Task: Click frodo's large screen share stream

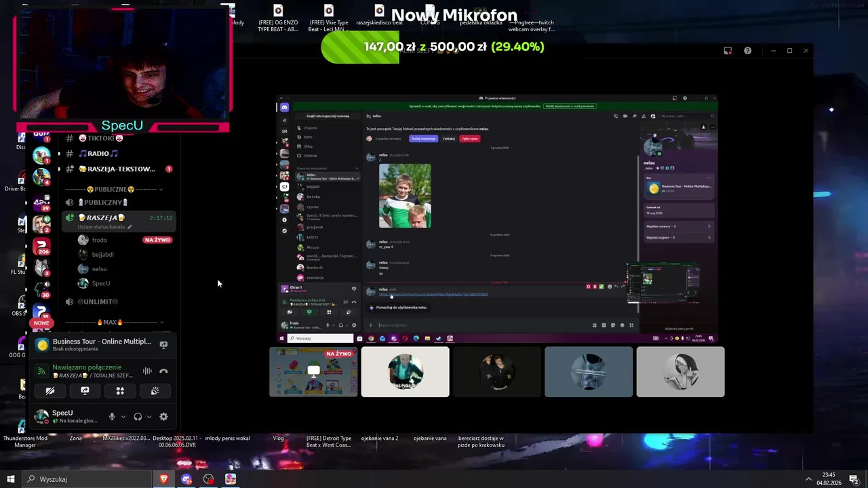Action: coord(496,218)
